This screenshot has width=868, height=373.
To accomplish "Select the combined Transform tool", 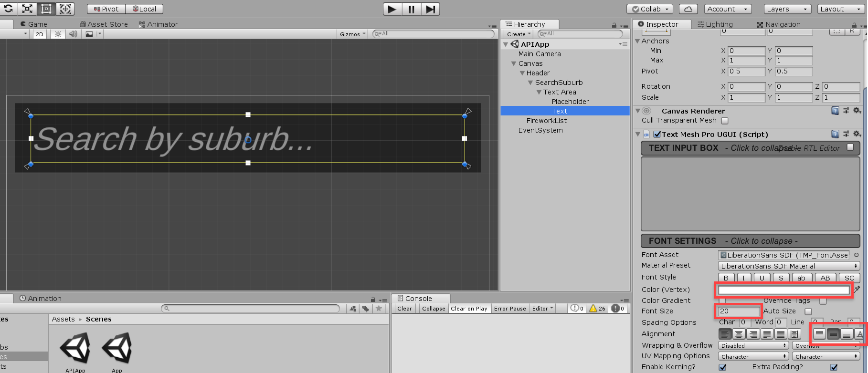I will tap(65, 9).
